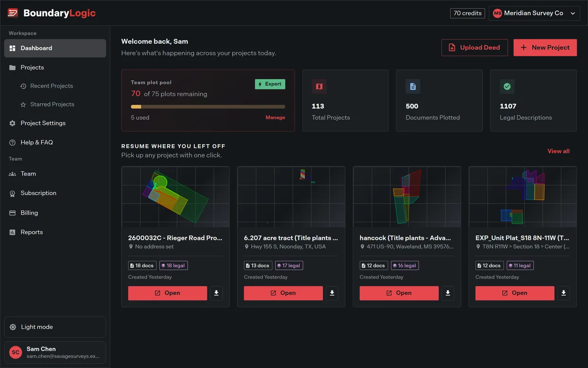
Task: Click the 471 US-90, Waveland address
Action: pos(410,246)
